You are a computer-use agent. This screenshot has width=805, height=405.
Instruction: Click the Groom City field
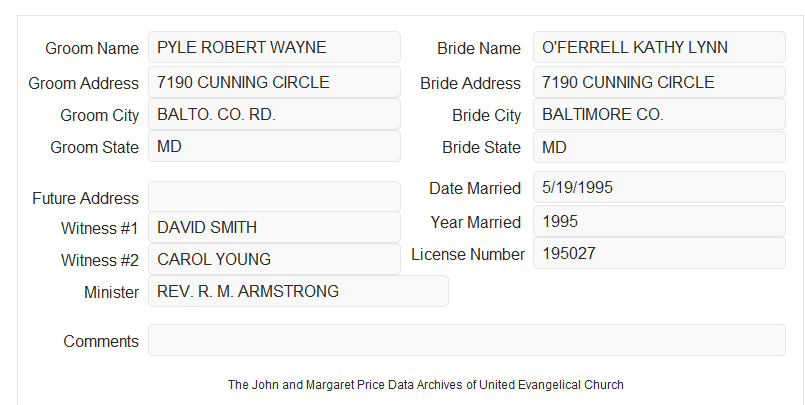coord(274,114)
